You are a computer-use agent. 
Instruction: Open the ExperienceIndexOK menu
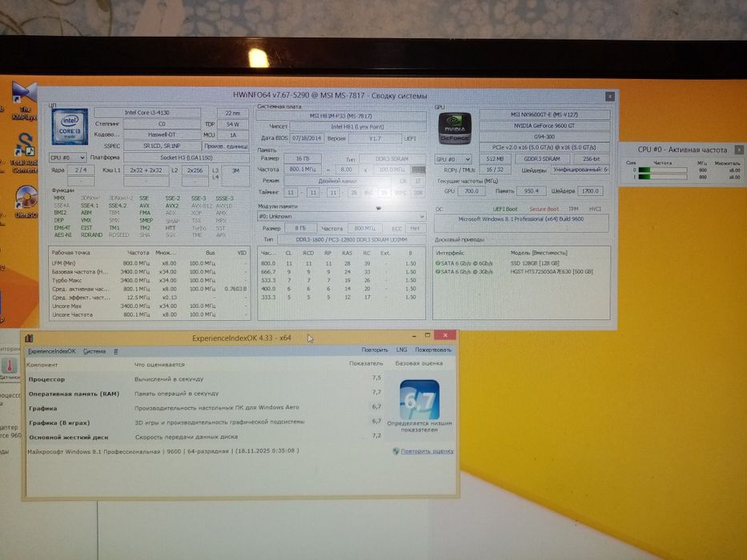coord(51,351)
